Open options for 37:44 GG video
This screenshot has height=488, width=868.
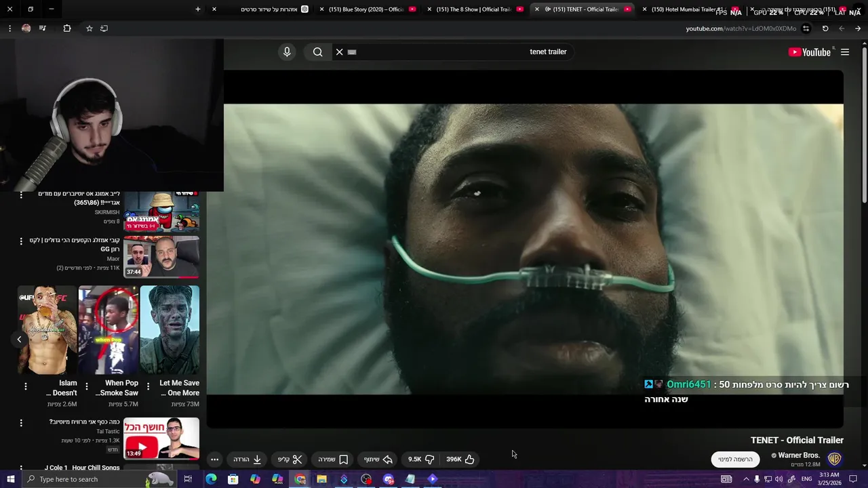click(x=21, y=241)
